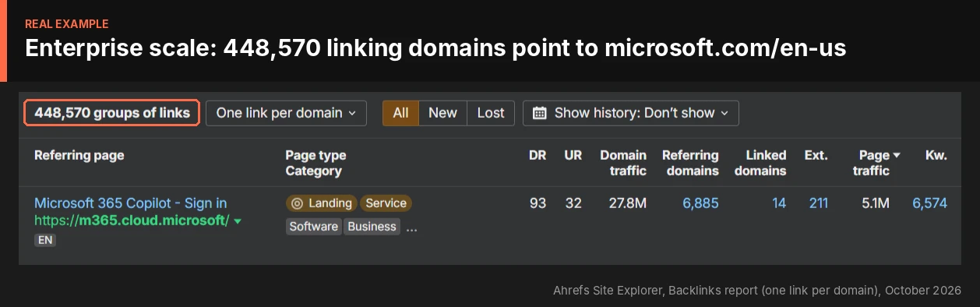Click the Business category tag
The width and height of the screenshot is (980, 307).
click(372, 227)
